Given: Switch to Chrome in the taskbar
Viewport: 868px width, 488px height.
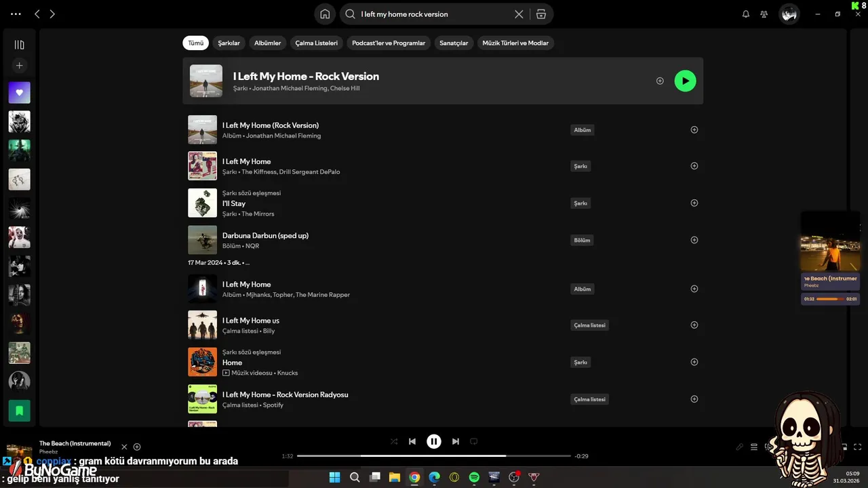Looking at the screenshot, I should pos(414,477).
